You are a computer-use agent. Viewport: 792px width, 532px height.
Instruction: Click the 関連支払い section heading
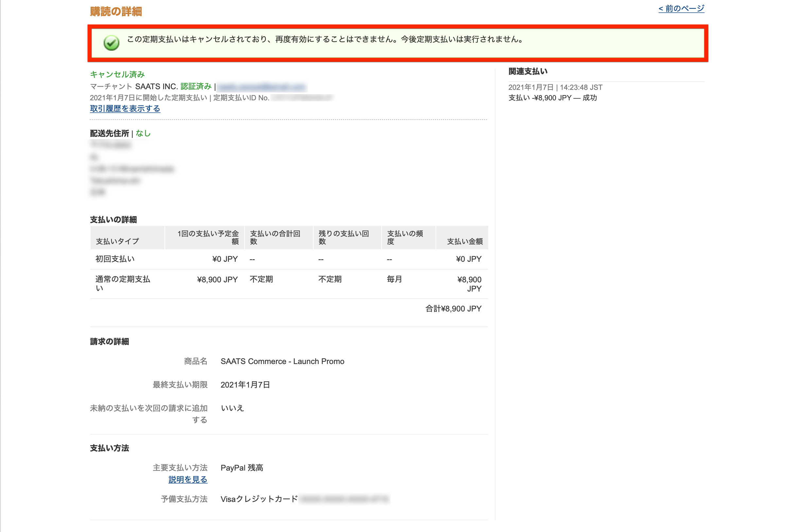click(x=528, y=72)
